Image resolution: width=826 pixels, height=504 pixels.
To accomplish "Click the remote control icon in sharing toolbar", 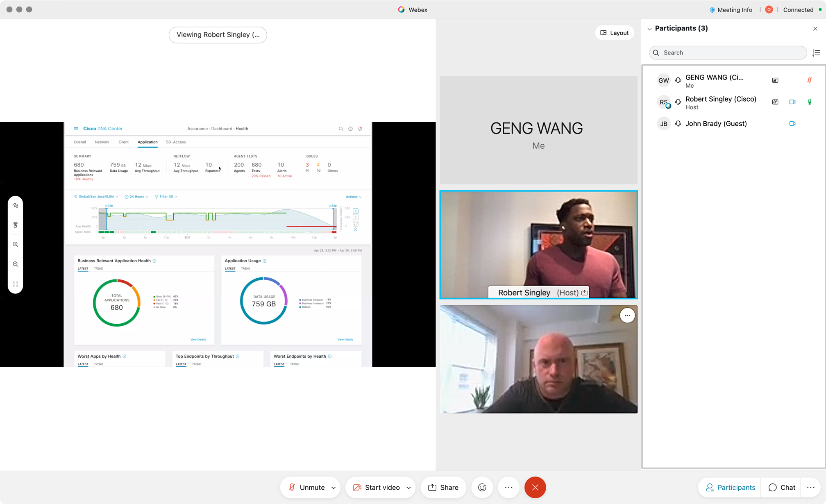I will (16, 225).
